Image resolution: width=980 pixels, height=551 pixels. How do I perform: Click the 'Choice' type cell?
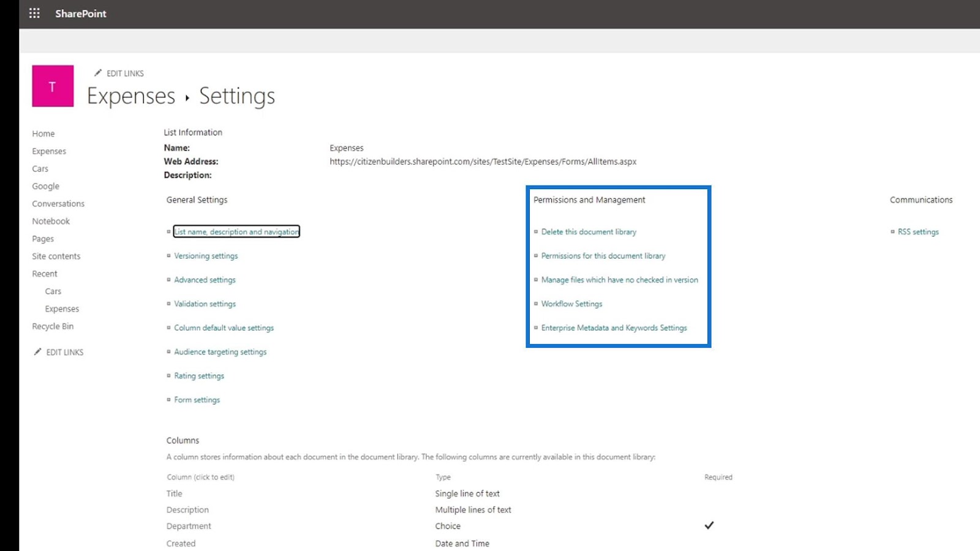(448, 526)
